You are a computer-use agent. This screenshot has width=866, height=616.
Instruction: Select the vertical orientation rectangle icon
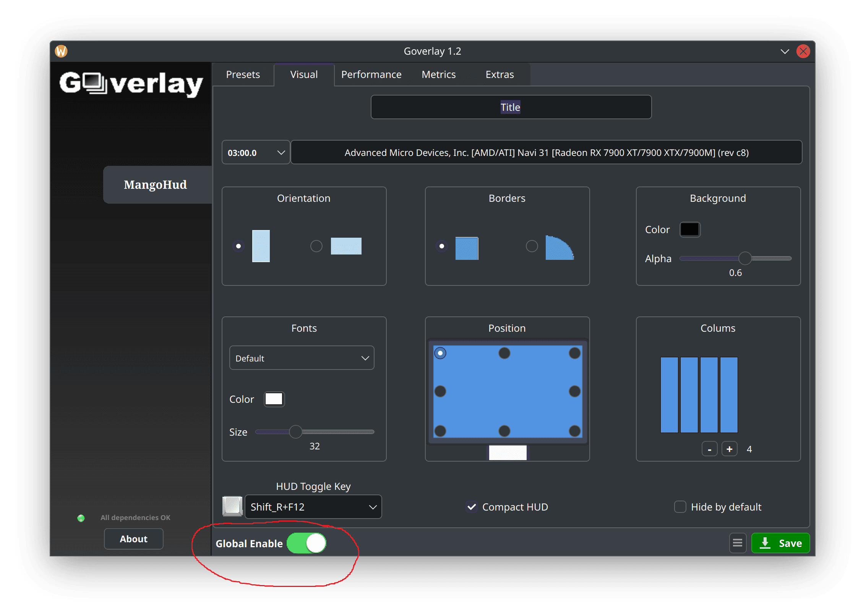(261, 246)
